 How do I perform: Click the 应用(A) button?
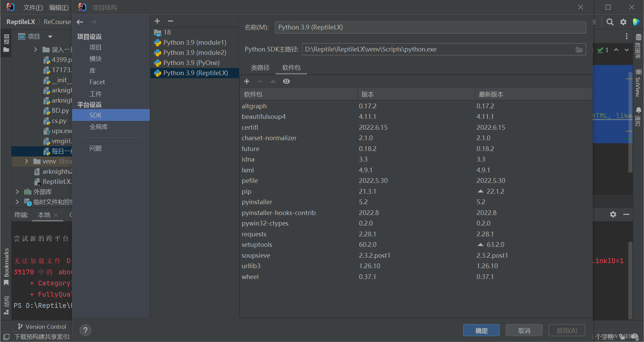coord(567,330)
